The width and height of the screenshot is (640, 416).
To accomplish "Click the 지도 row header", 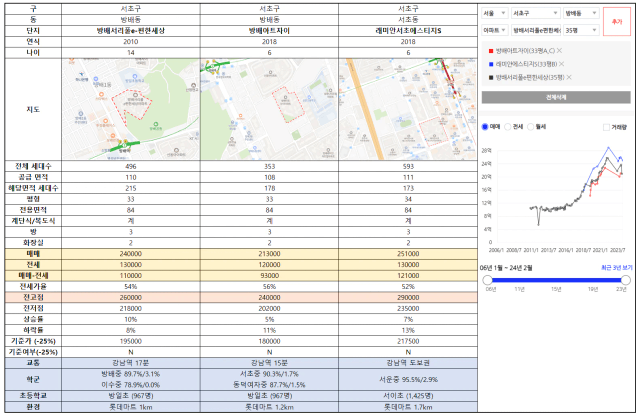I will pos(33,109).
